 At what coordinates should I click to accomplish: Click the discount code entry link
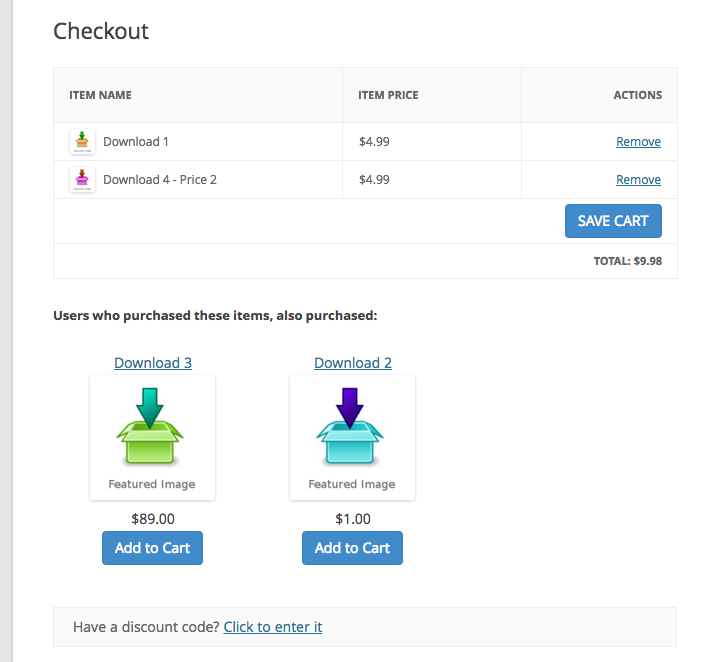coord(273,627)
